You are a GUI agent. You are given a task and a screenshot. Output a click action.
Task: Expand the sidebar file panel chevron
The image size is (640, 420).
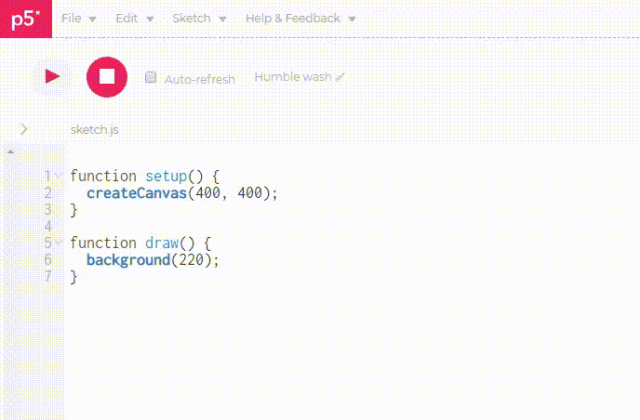[24, 129]
